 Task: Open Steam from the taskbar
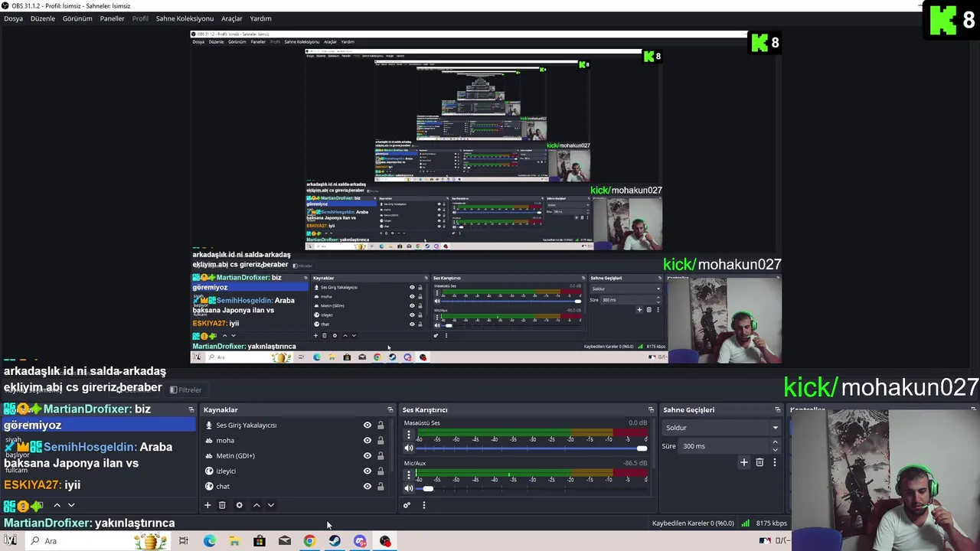[335, 541]
